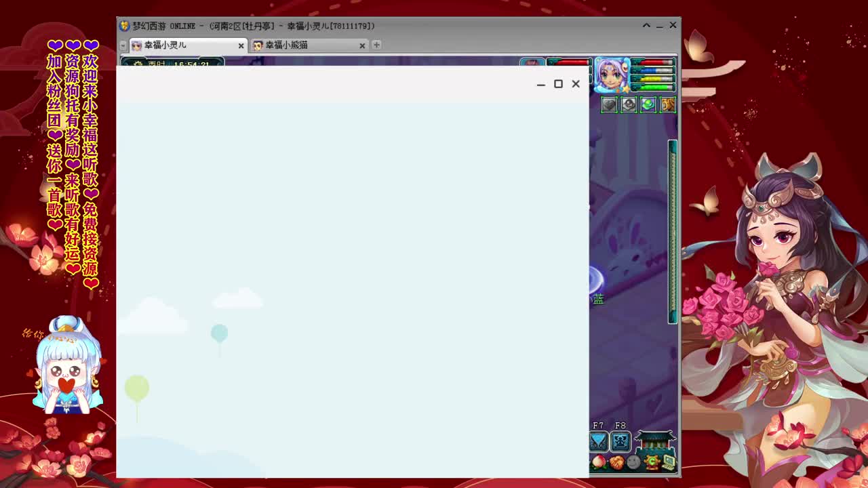Click the character green experience bar
868x488 pixels.
(x=652, y=87)
